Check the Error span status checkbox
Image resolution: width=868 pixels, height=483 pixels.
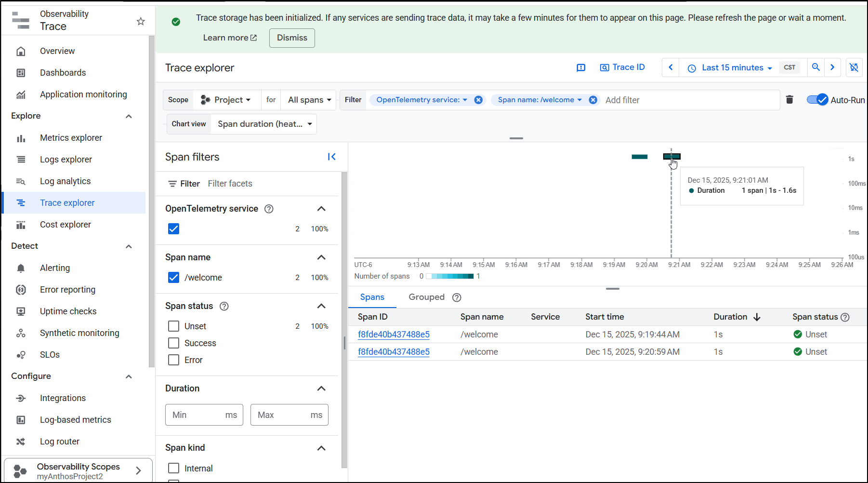174,360
